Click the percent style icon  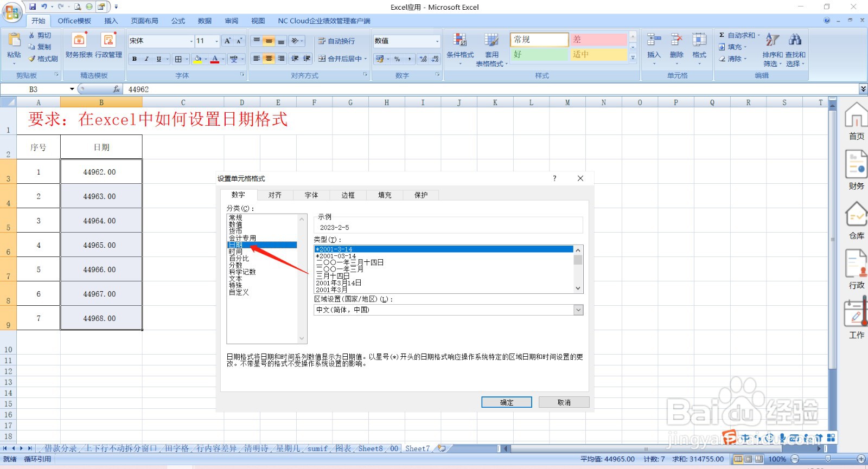pyautogui.click(x=397, y=59)
